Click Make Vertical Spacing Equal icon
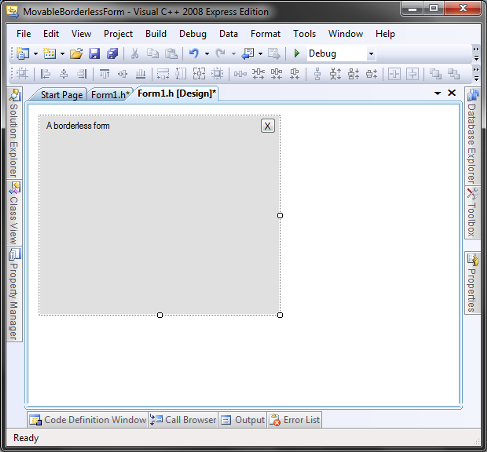The width and height of the screenshot is (487, 452). (317, 74)
